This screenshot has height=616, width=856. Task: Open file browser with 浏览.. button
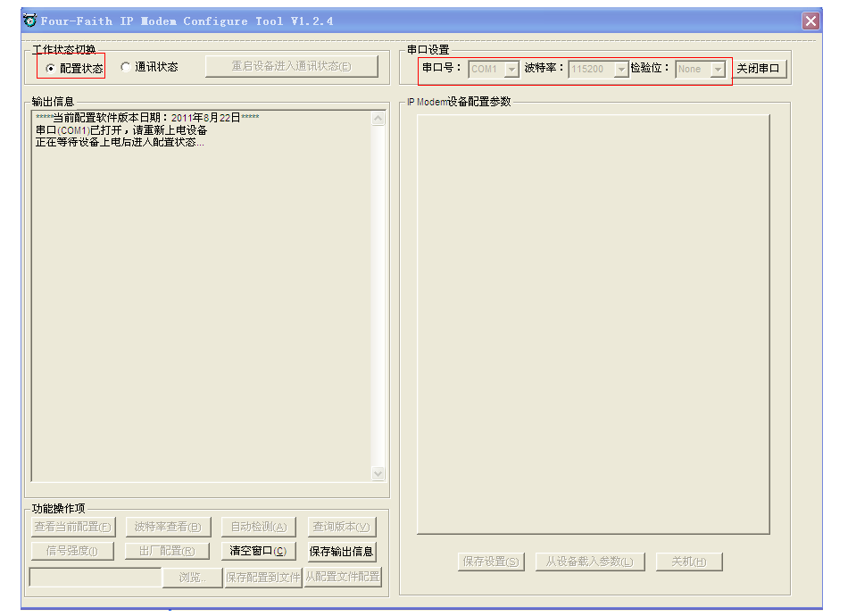click(x=192, y=578)
